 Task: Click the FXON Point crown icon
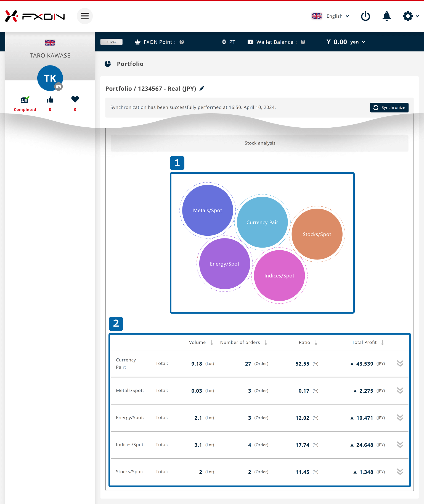(137, 42)
